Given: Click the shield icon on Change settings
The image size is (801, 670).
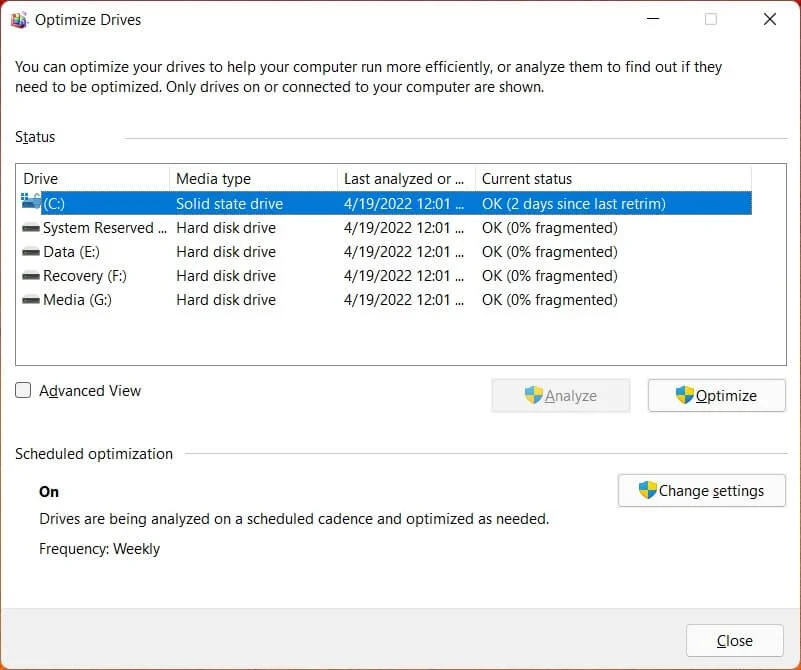Looking at the screenshot, I should (x=650, y=490).
